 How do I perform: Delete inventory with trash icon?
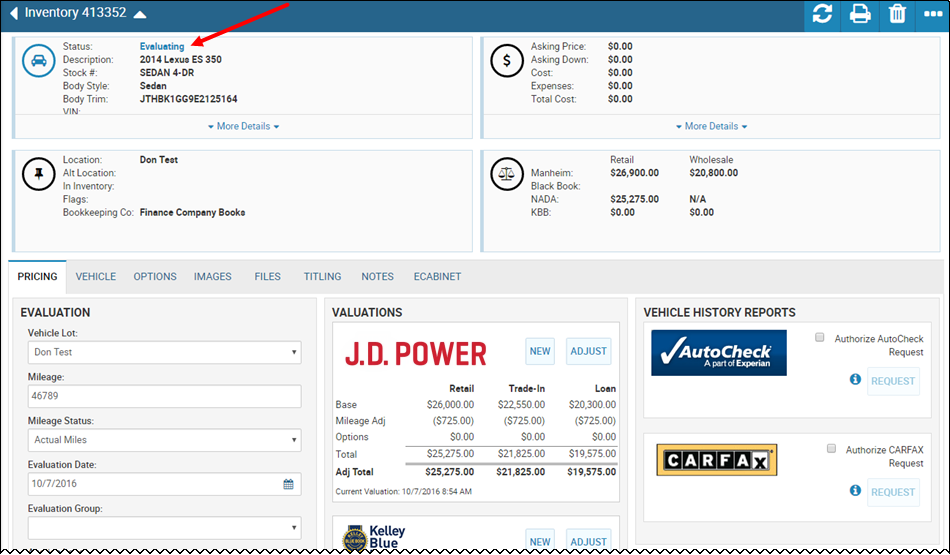[897, 13]
